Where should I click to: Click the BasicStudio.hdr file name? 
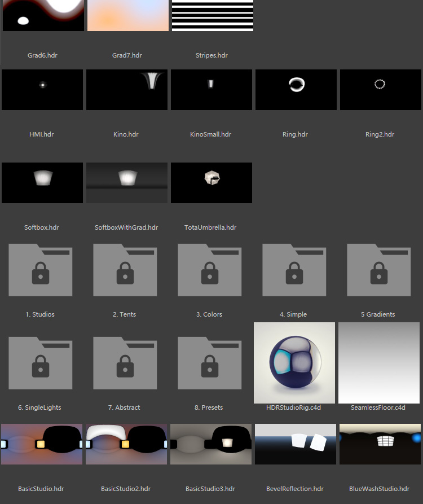tap(41, 489)
